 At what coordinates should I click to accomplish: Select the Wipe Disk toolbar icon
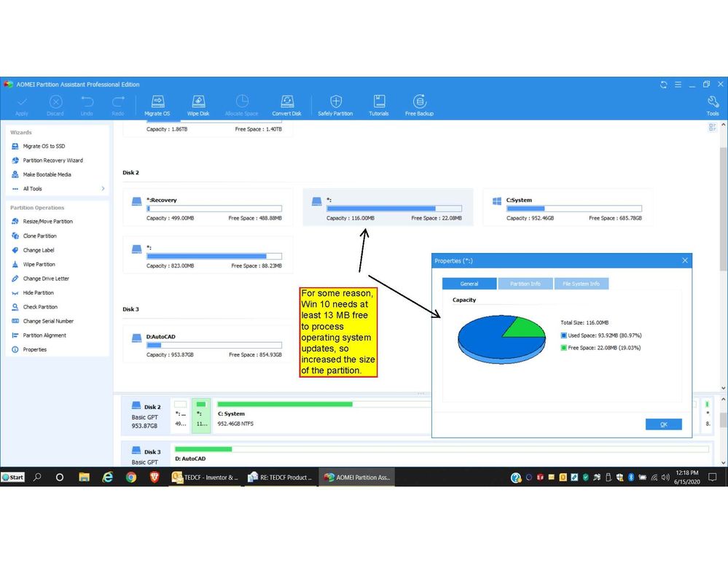click(198, 106)
